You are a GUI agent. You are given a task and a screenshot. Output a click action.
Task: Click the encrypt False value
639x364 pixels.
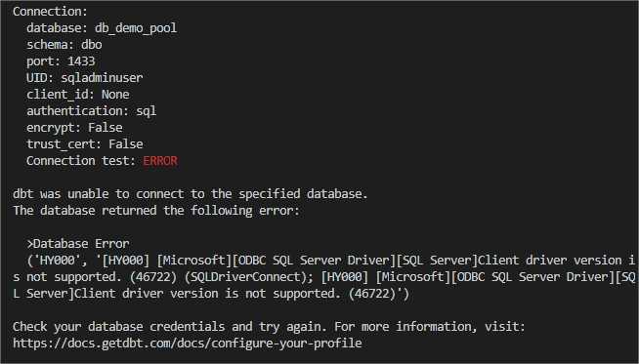[x=106, y=128]
